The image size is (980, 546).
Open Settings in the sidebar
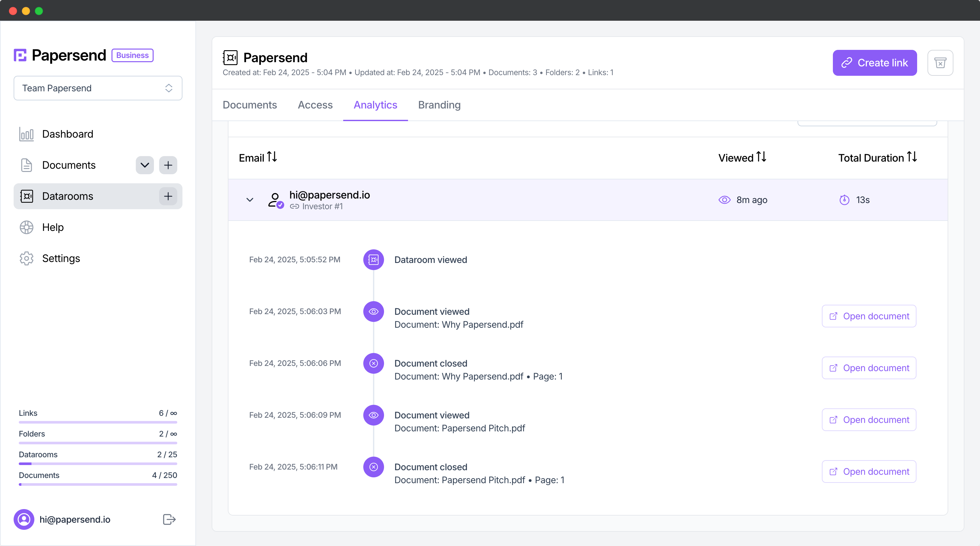coord(61,258)
